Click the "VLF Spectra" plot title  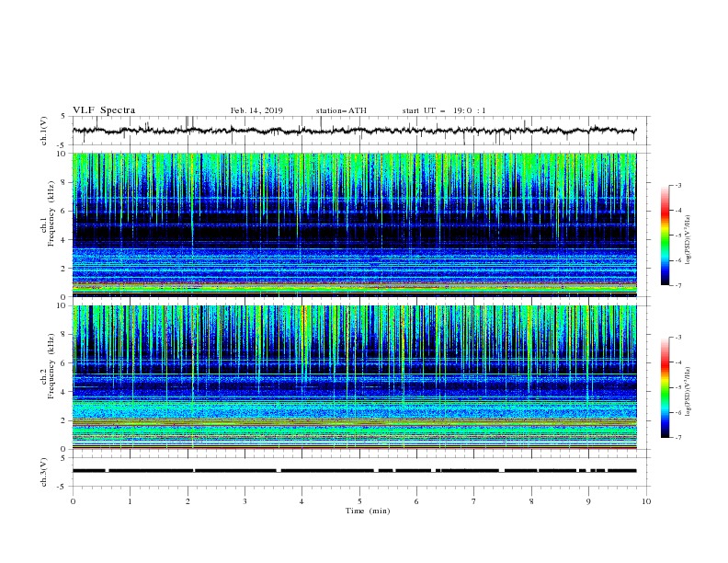tap(104, 110)
